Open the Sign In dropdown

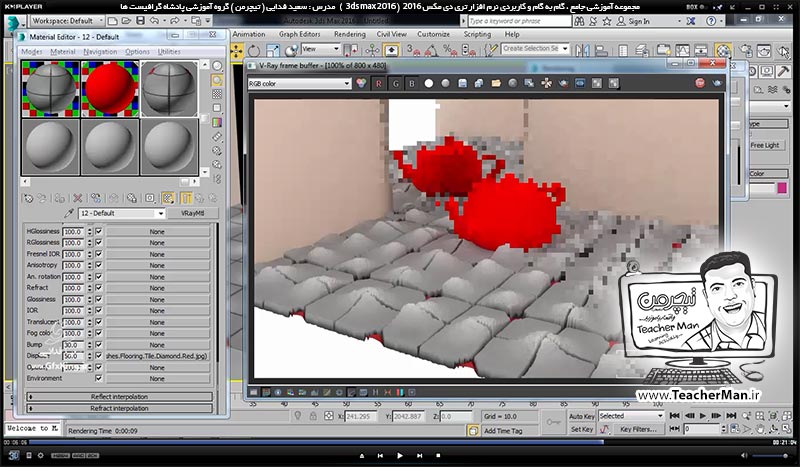point(649,21)
